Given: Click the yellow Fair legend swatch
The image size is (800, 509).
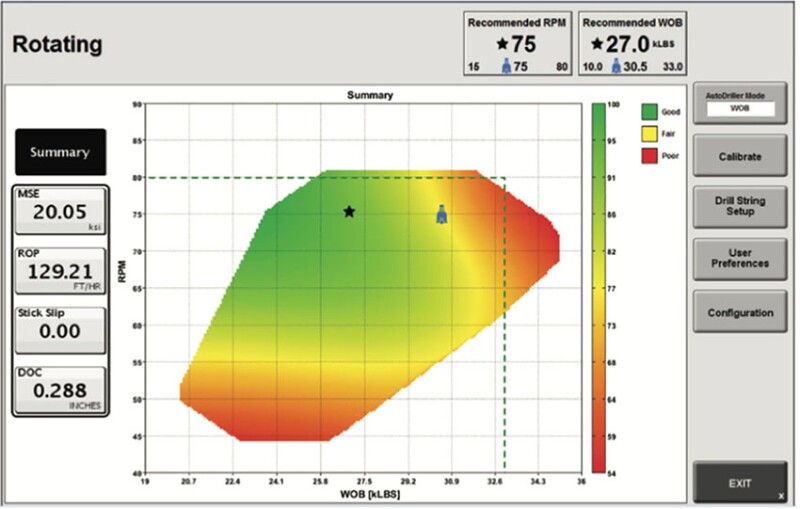Looking at the screenshot, I should 649,134.
